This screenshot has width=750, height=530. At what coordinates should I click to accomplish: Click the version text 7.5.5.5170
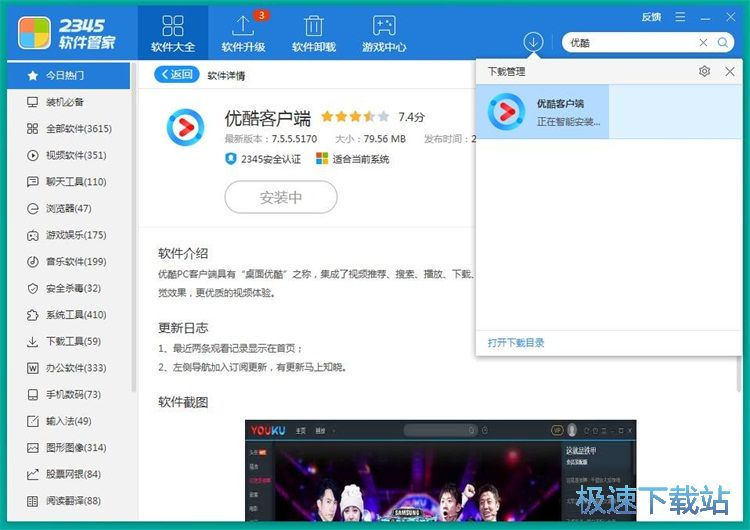(294, 139)
